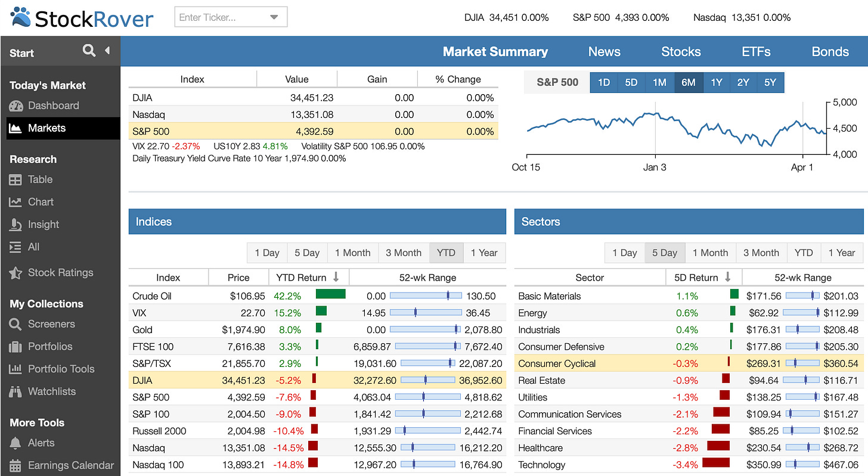
Task: Click the Dashboard gauge icon
Action: click(x=15, y=106)
